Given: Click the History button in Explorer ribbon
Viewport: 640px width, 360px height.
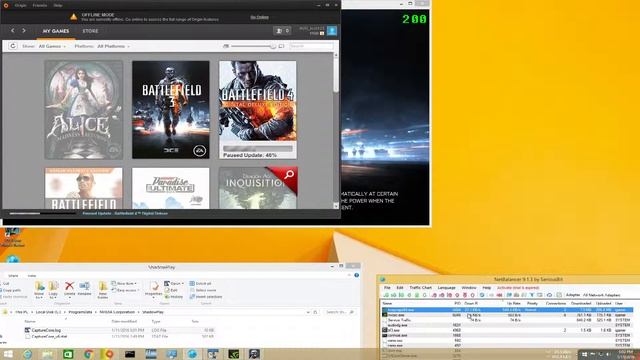Looking at the screenshot, I should pyautogui.click(x=174, y=297).
